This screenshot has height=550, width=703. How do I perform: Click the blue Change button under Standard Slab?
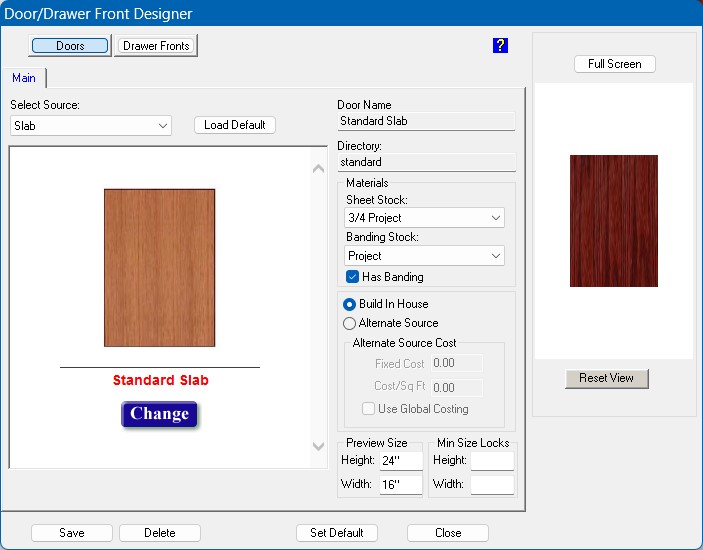click(x=160, y=414)
